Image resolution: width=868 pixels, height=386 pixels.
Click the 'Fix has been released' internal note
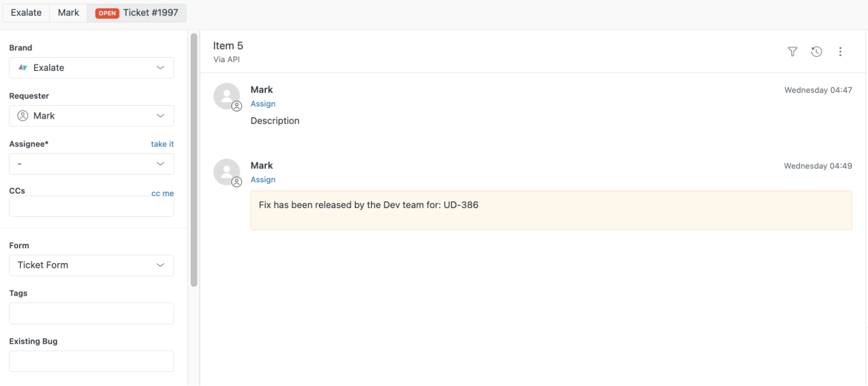tap(551, 210)
